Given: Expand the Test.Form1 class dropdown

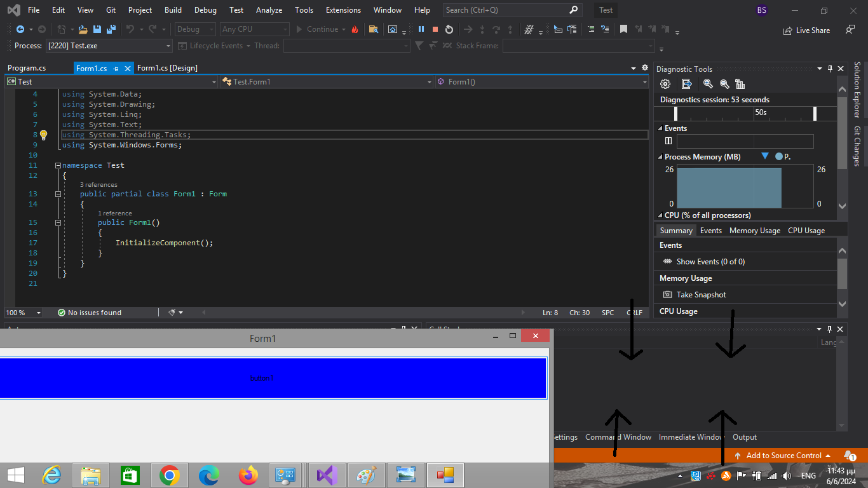Looking at the screenshot, I should 430,82.
